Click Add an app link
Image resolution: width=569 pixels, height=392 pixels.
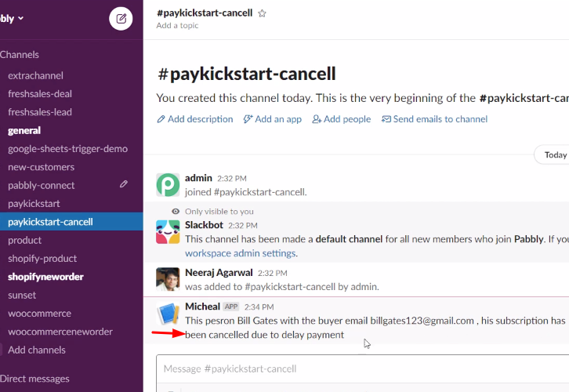pyautogui.click(x=273, y=119)
